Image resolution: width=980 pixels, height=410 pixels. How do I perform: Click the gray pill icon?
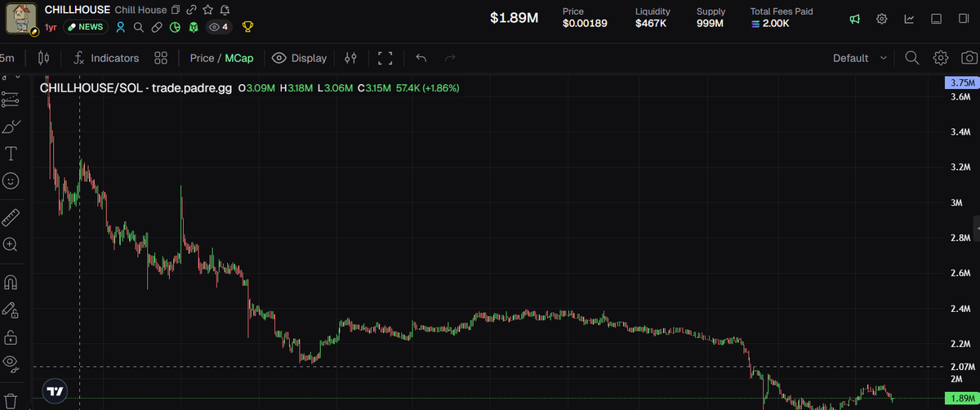(x=156, y=27)
